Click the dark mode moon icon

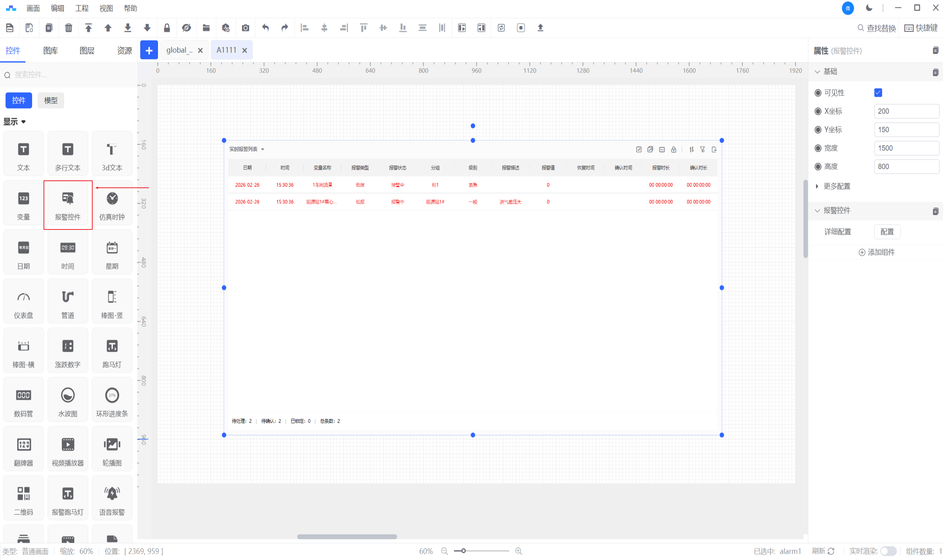tap(869, 8)
